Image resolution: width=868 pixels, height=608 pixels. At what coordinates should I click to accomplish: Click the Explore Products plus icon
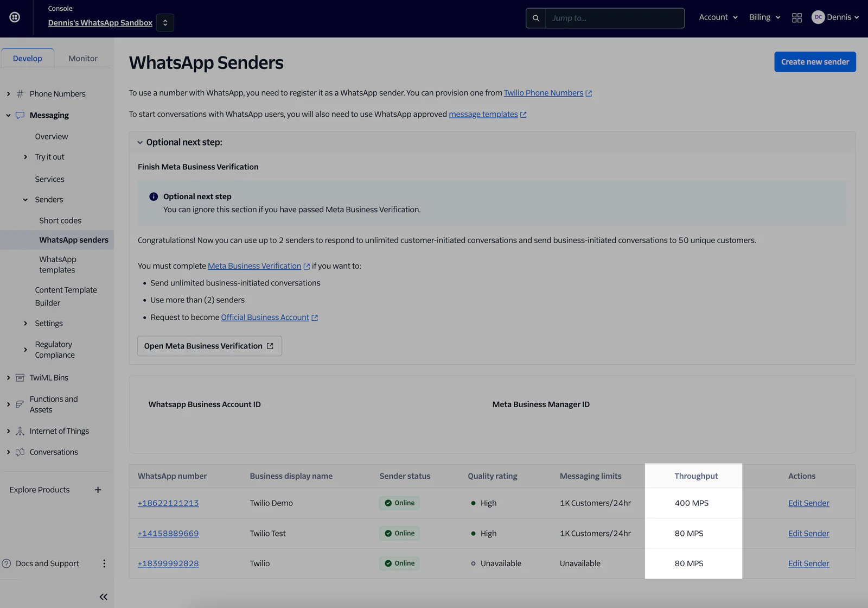98,490
